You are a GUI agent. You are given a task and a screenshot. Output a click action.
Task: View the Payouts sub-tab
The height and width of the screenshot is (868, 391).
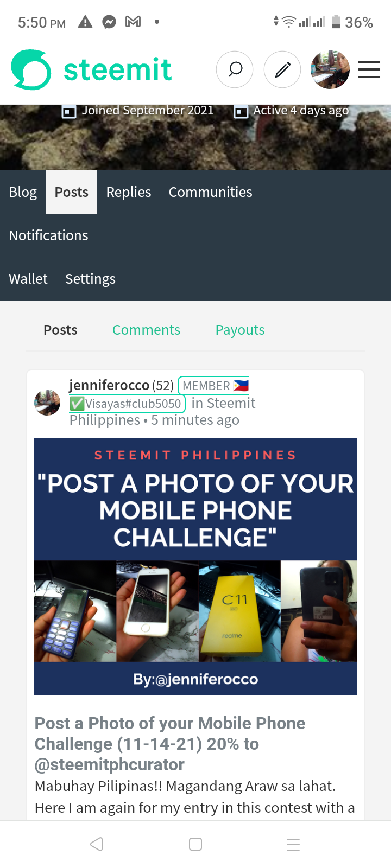[x=240, y=330]
